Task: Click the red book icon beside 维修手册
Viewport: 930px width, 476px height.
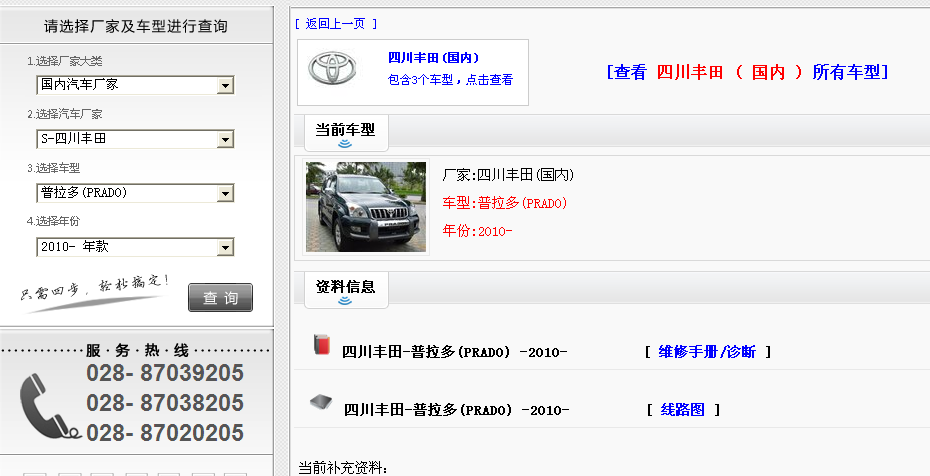Action: pos(321,344)
